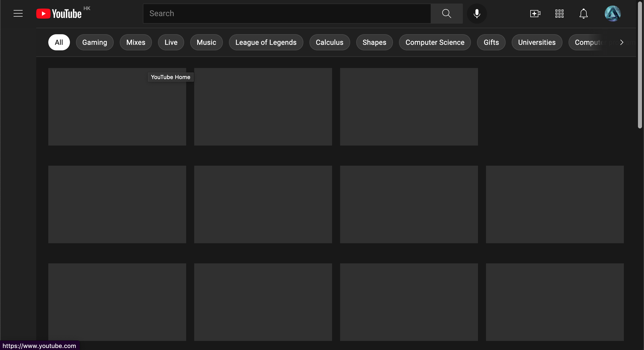This screenshot has width=644, height=350.
Task: Click the HK country code label
Action: tap(87, 8)
